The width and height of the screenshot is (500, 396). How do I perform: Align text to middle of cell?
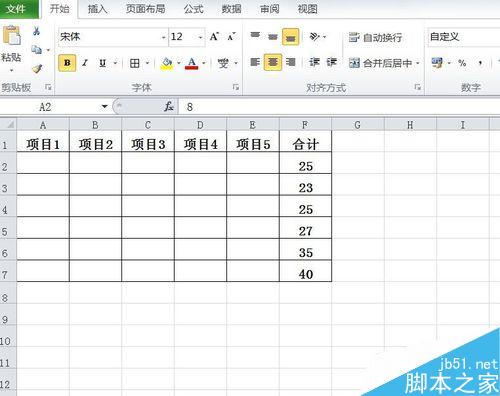(273, 36)
